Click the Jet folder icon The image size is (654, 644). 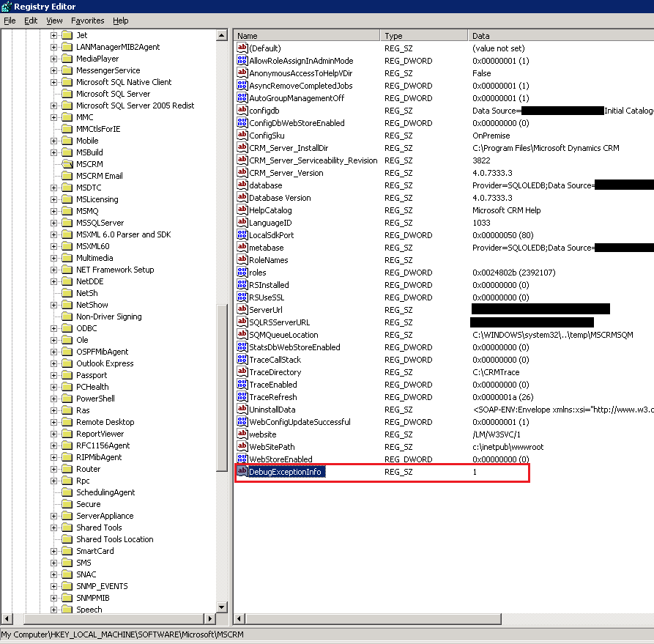tap(67, 35)
